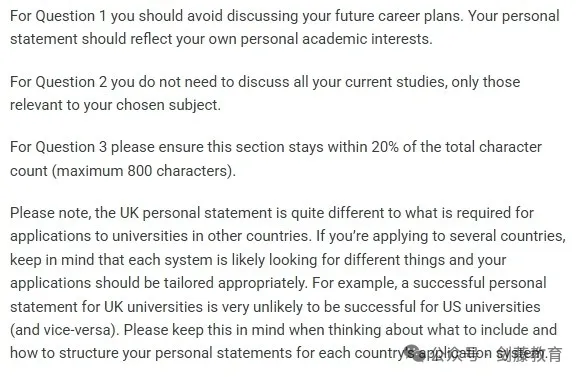Click the phrase "keep in mind that each system"
581x377 pixels.
(x=111, y=260)
